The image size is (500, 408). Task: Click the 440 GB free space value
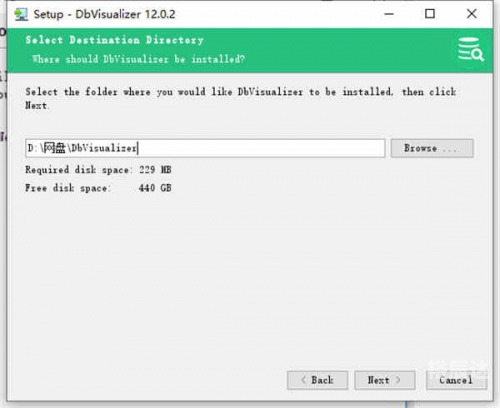[155, 188]
